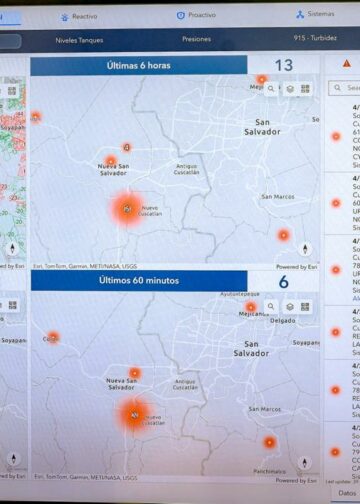Click the large Nuevo Cuscatlán cluster on the 60 minutos map
The image size is (360, 504).
(134, 415)
